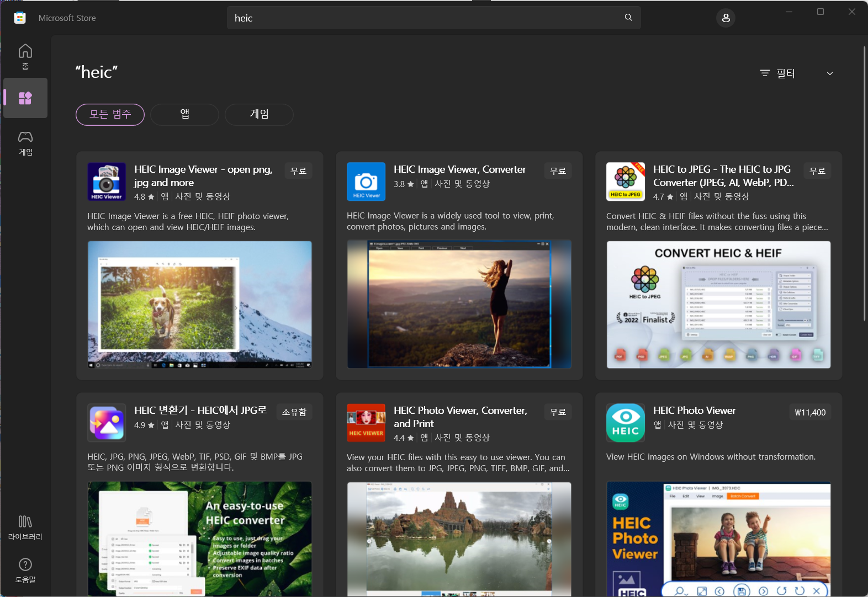Click free (무료) badge on HEIC Image Viewer, Converter
The width and height of the screenshot is (868, 597).
(558, 171)
